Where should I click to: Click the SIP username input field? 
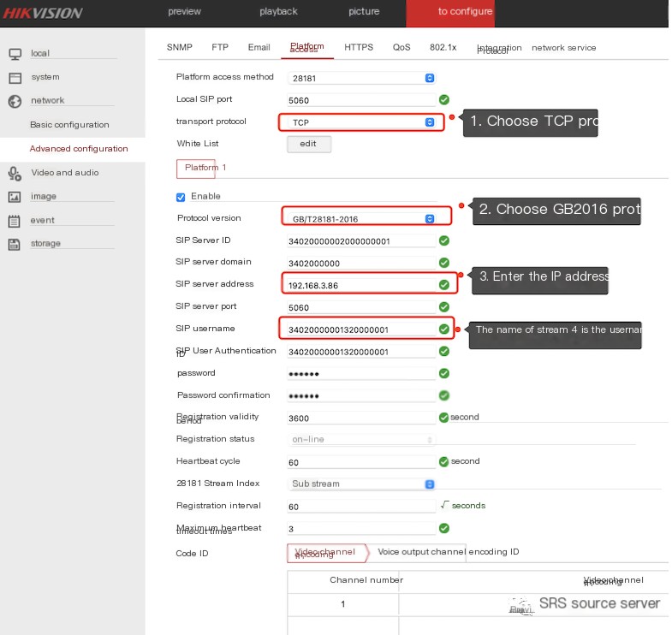361,329
